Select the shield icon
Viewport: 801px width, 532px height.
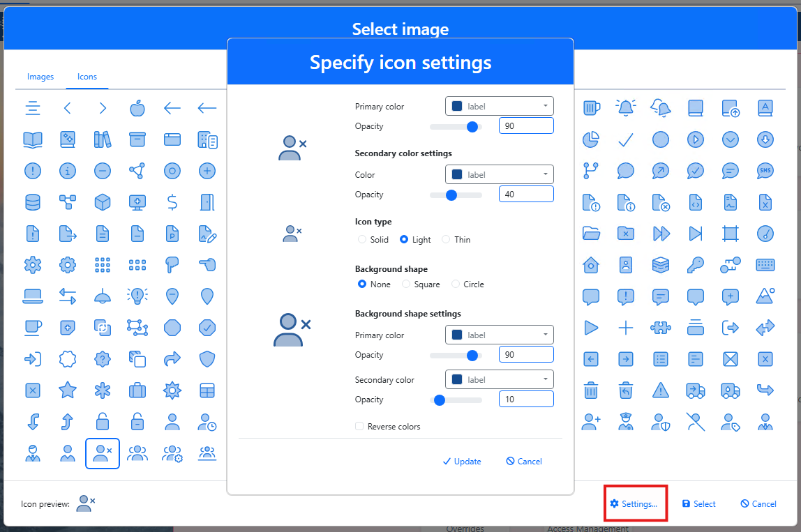tap(207, 359)
